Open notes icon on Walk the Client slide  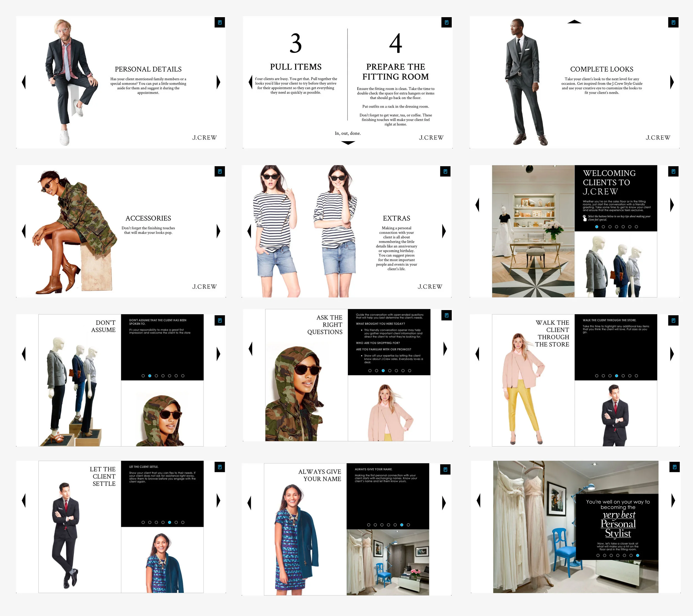coord(673,320)
